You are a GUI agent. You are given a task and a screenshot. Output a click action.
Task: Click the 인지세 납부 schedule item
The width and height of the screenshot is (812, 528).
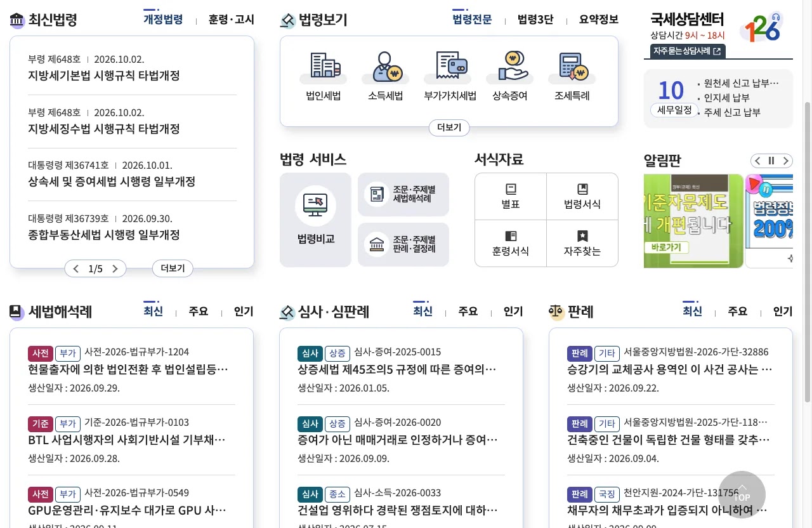(727, 98)
